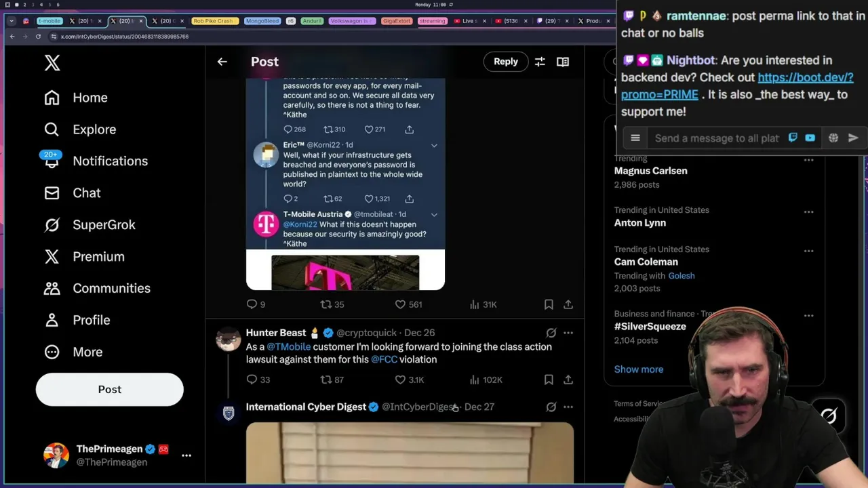View Hunter Beast post analytics showing 102K
The height and width of the screenshot is (488, 868).
486,380
